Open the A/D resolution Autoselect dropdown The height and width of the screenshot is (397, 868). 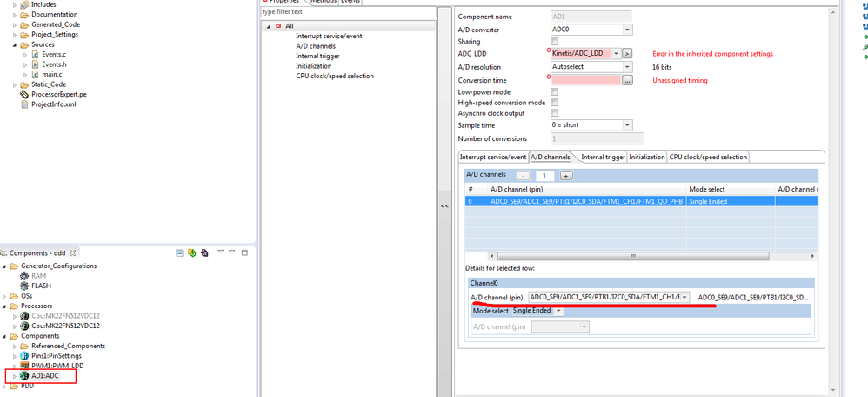pos(627,66)
